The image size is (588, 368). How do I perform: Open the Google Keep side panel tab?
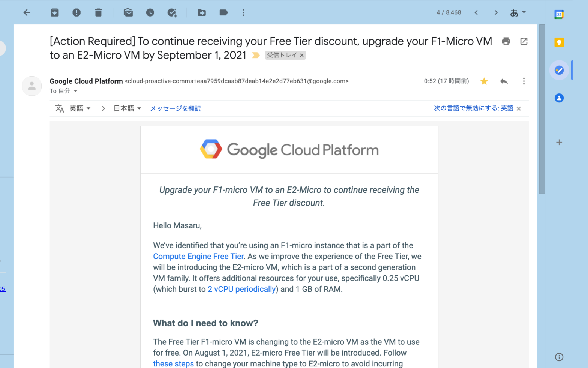[x=559, y=42]
